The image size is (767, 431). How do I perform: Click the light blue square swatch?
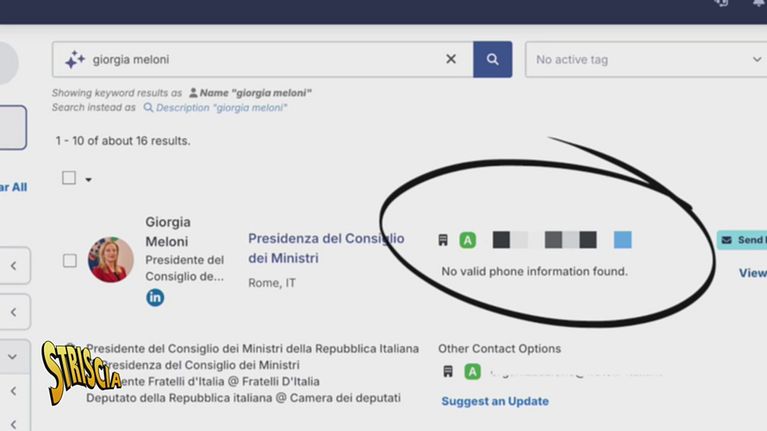(622, 240)
